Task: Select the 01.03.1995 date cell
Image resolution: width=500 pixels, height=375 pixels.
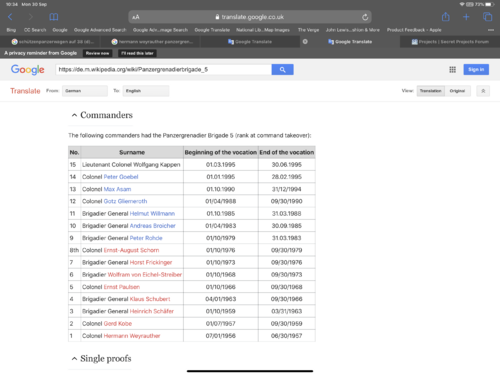Action: [x=221, y=165]
